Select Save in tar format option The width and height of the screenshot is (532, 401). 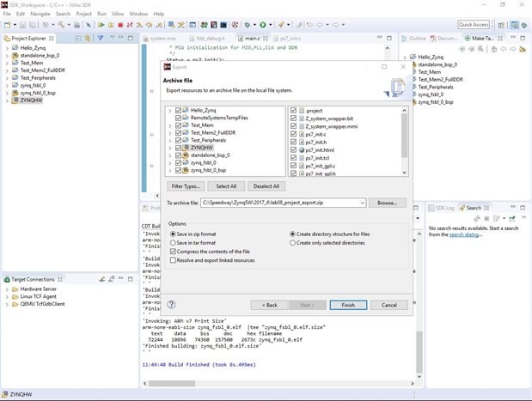[174, 243]
